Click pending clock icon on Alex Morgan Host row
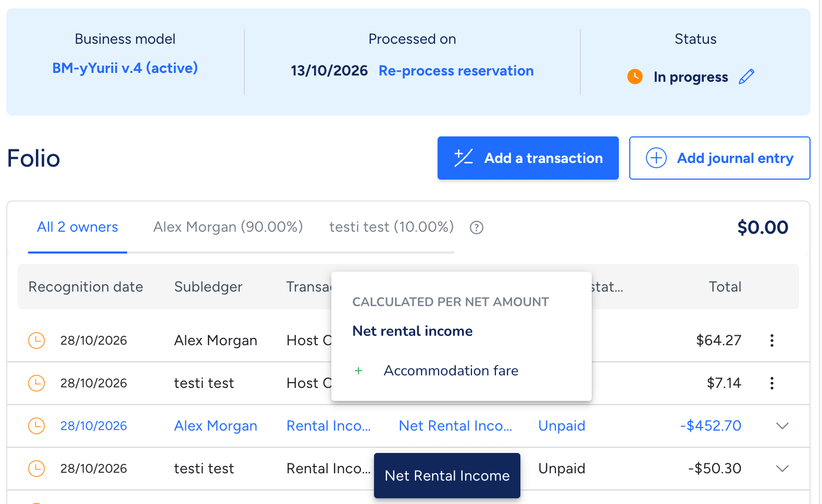Viewport: 822px width, 504px height. (x=36, y=341)
